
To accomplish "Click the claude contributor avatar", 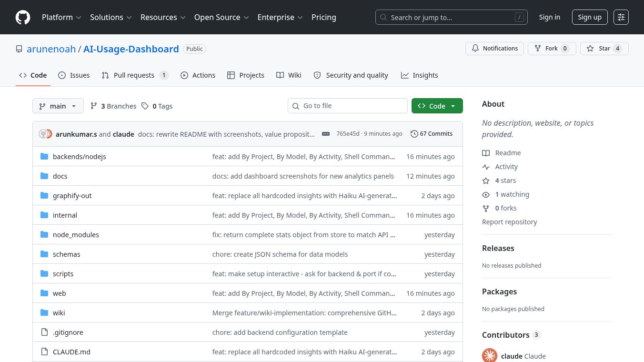I will (x=490, y=356).
